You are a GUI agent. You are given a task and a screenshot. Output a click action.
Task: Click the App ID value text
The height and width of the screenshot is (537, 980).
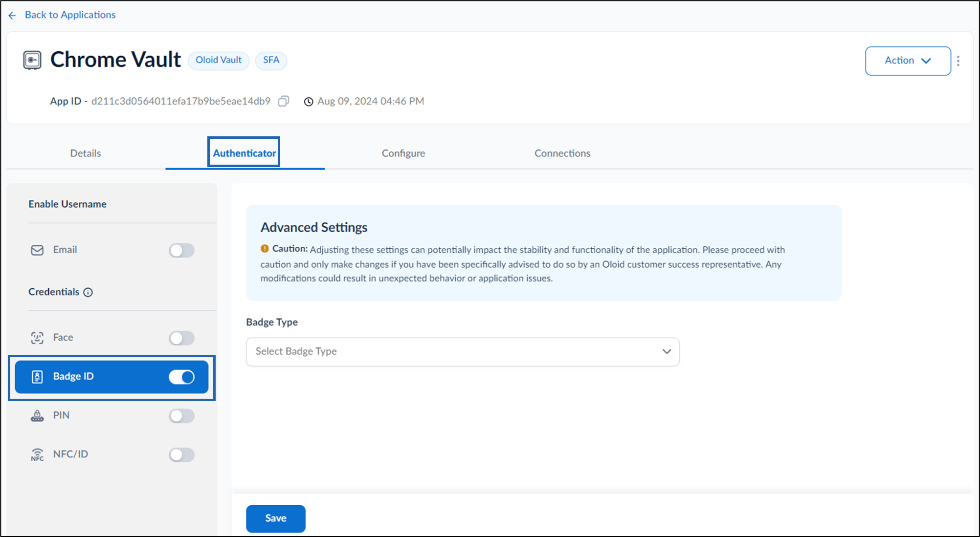(181, 101)
